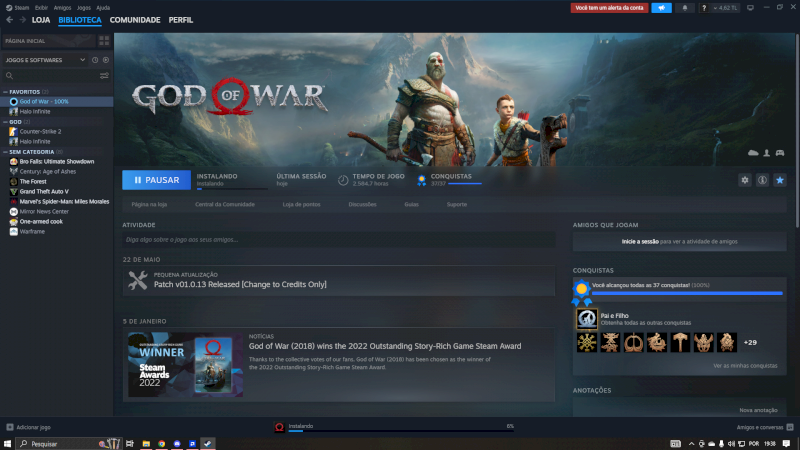This screenshot has height=450, width=800.
Task: Open the Suporte link
Action: pos(457,205)
